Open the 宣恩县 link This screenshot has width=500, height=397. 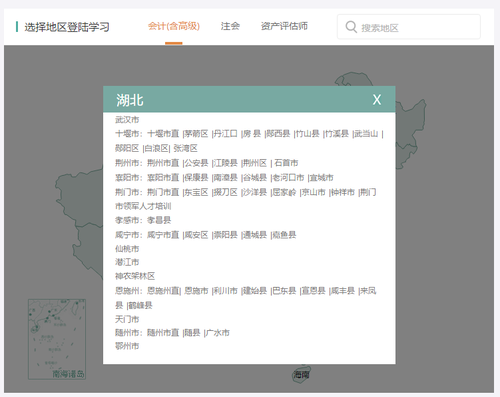coord(314,291)
